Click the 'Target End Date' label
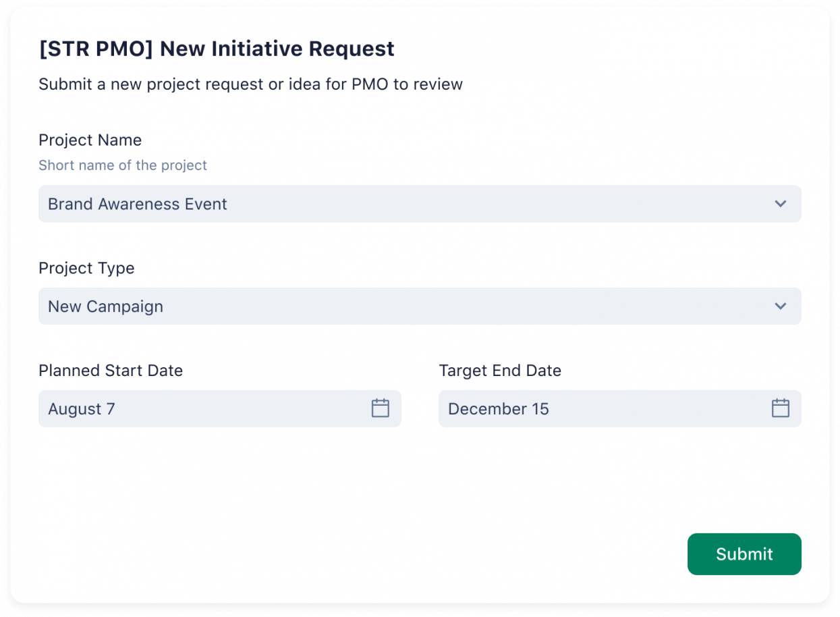The image size is (840, 617). pos(500,371)
